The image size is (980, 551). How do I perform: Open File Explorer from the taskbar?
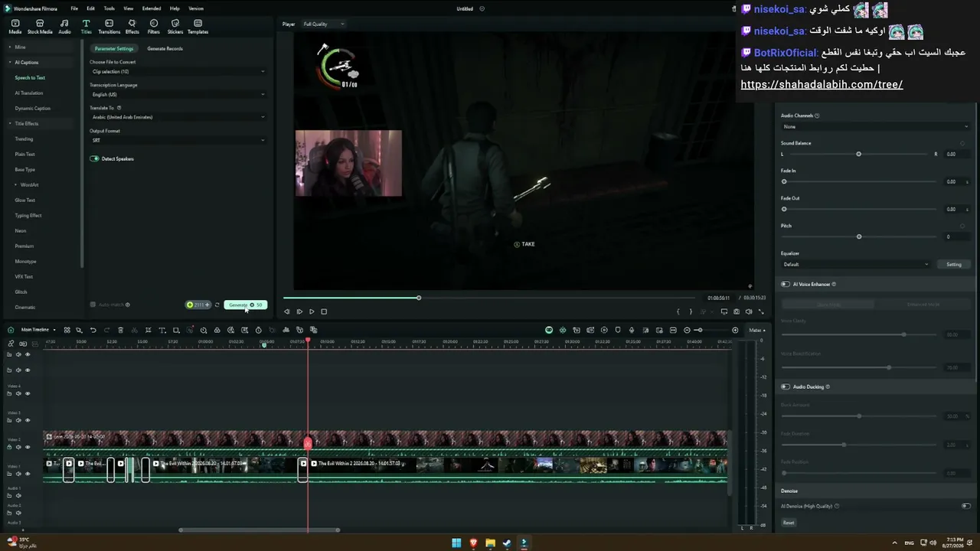tap(490, 543)
